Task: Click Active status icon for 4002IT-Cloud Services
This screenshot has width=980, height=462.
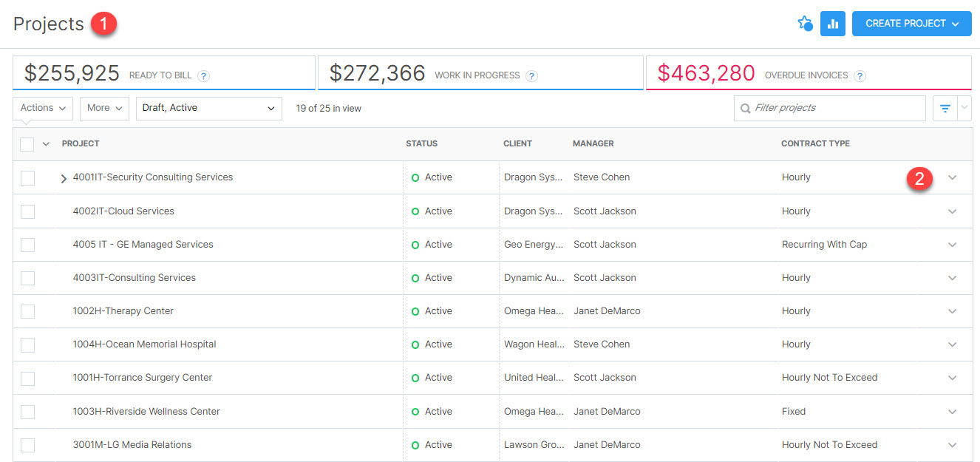Action: pos(415,211)
